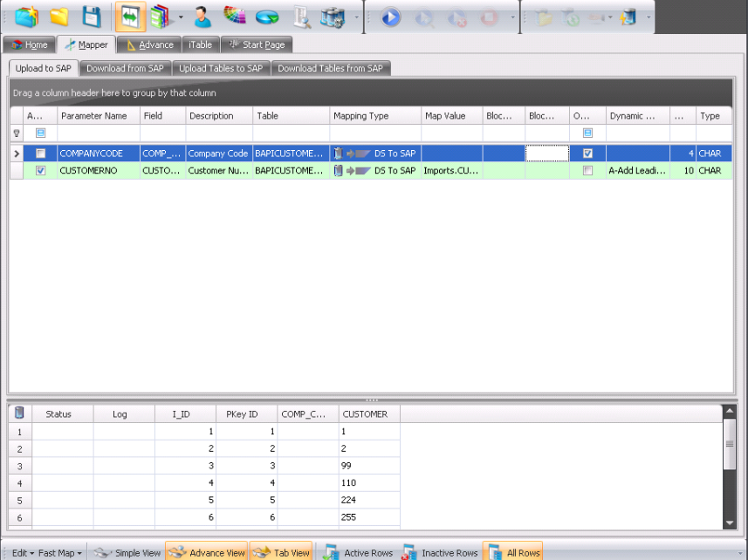The height and width of the screenshot is (560, 748).
Task: Select Upload to SAP tab
Action: 44,68
